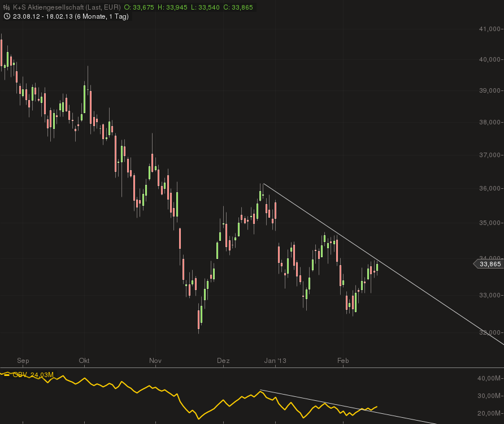Screen dimensions: 504x424
Task: Click the Nov month axis label
Action: [x=155, y=361]
